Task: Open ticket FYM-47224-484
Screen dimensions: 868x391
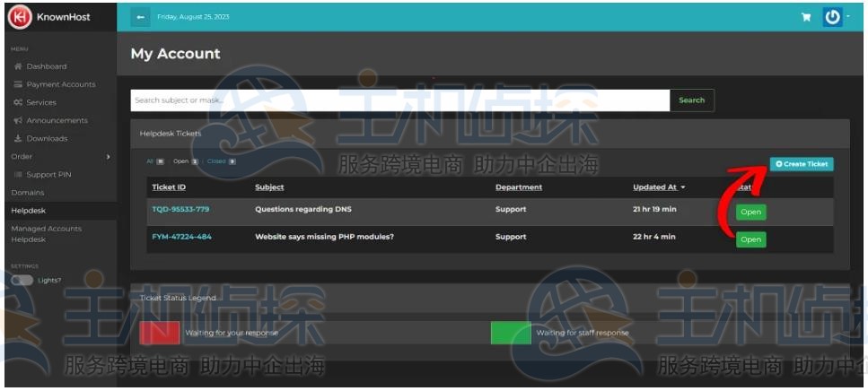Action: pos(181,237)
